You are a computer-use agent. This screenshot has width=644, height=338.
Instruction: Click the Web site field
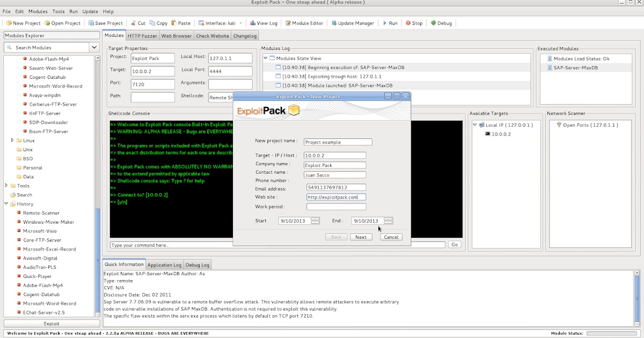(x=336, y=197)
